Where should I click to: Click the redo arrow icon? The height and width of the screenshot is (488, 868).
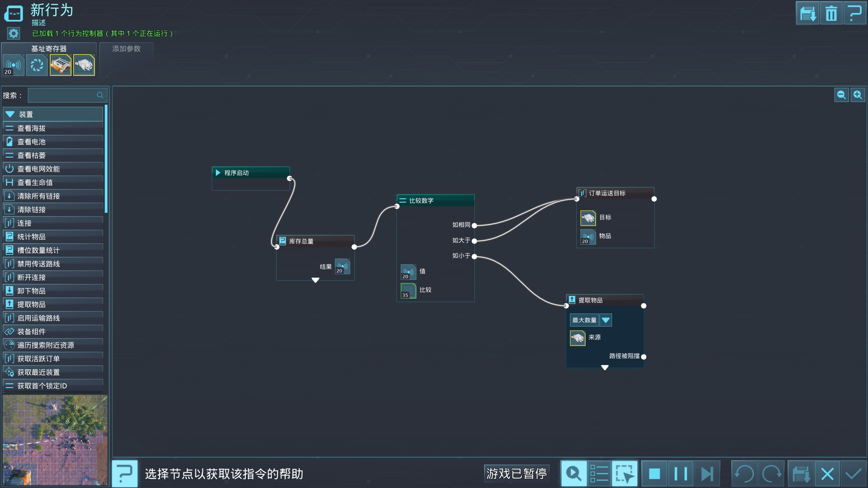[771, 473]
